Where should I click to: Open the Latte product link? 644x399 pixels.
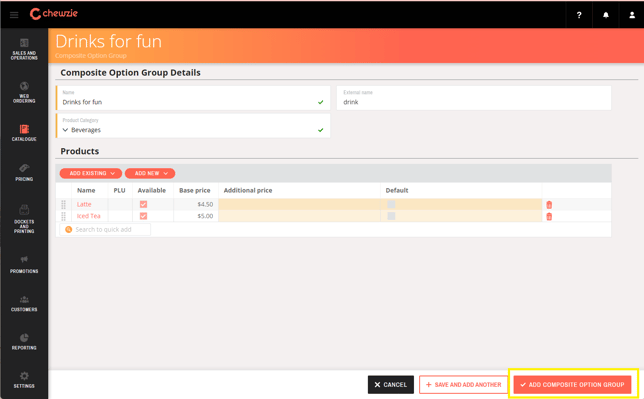(84, 204)
